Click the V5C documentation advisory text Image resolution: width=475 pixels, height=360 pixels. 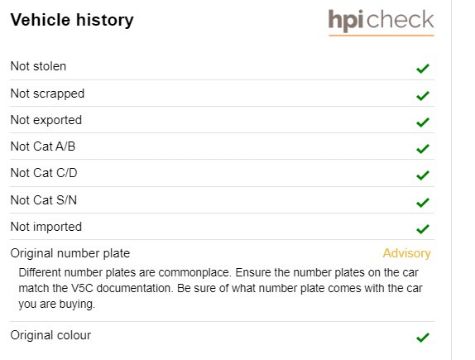tap(220, 288)
